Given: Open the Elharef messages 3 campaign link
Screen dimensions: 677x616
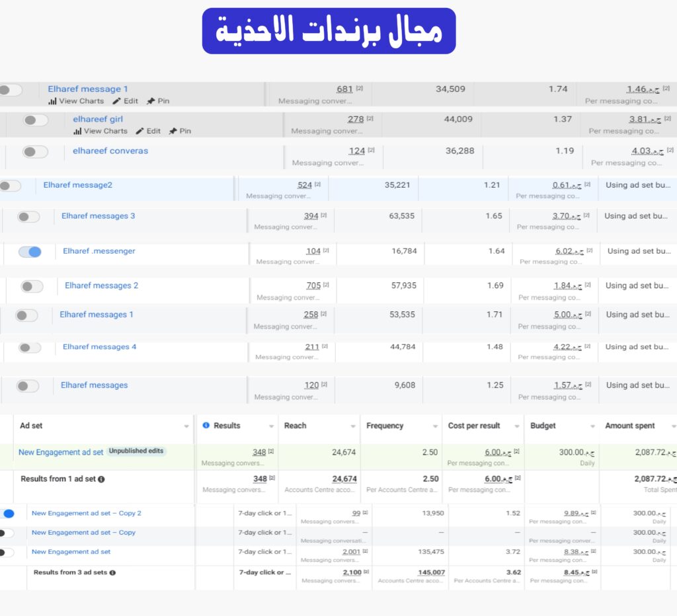Looking at the screenshot, I should tap(98, 216).
